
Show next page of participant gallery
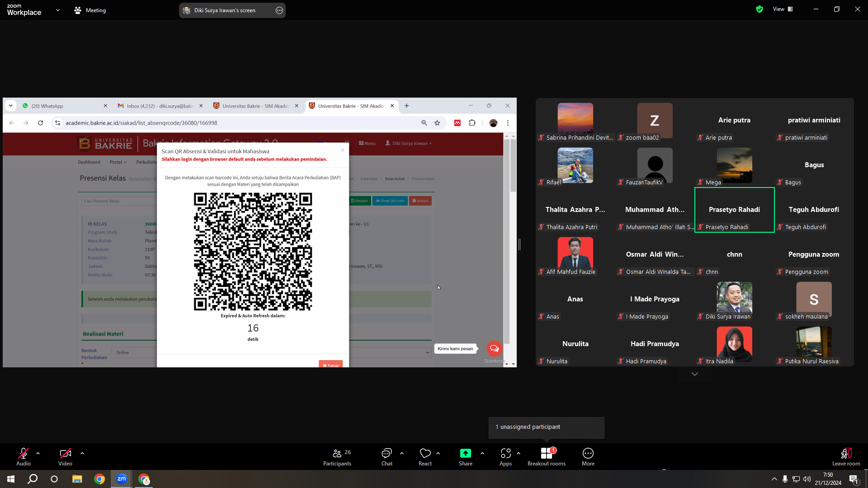pyautogui.click(x=695, y=374)
